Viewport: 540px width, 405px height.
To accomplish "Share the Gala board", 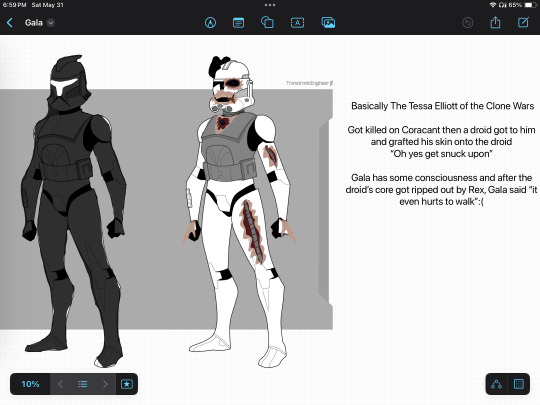I will [495, 22].
